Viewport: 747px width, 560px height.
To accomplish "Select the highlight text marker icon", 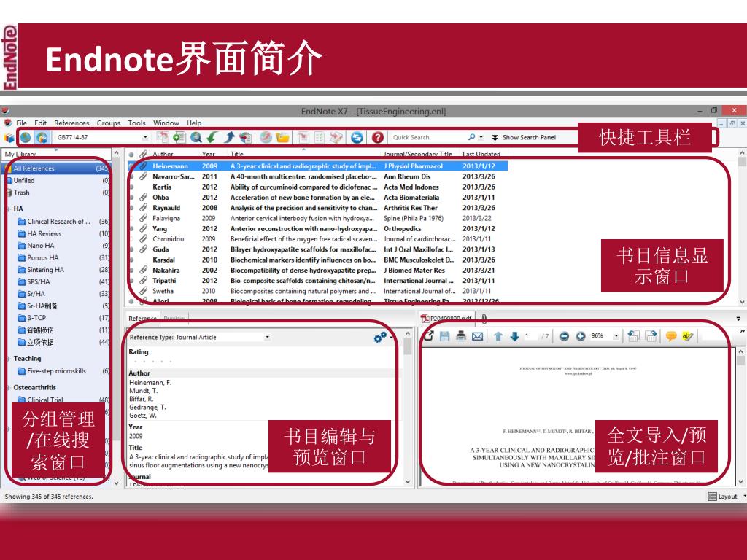I will pos(687,336).
